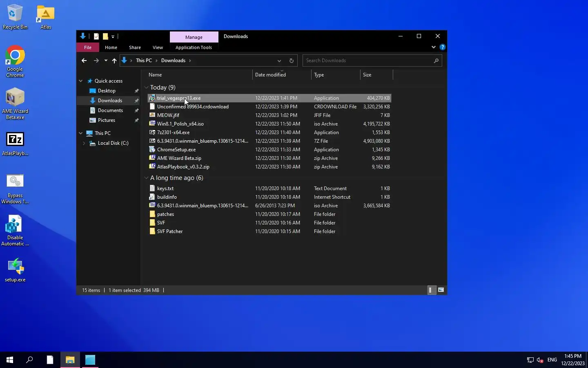Screen dimensions: 588x368
Task: Click the AtlasPlaybook_v0.3.2.zip file icon
Action: tap(152, 167)
